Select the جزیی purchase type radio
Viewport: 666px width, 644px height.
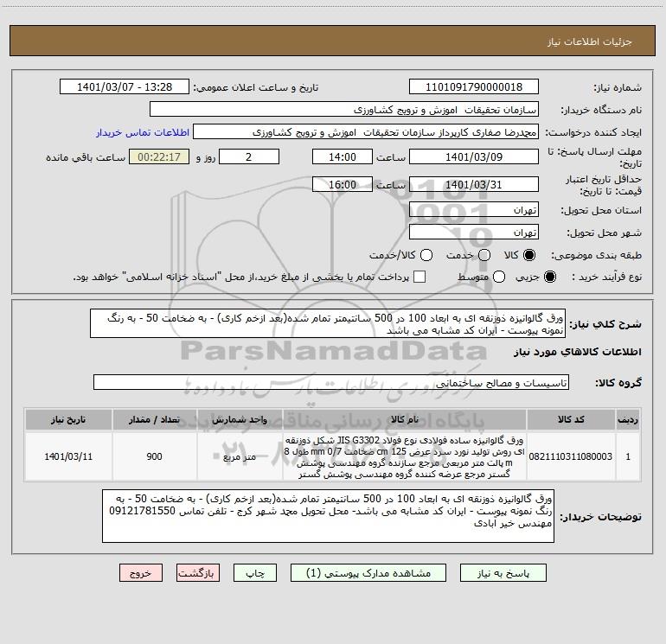(x=550, y=277)
